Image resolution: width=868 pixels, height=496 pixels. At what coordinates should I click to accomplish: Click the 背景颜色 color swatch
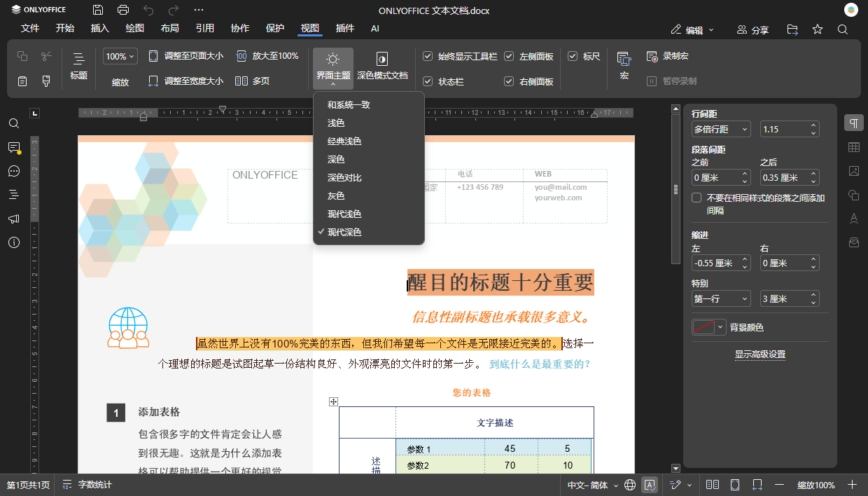(x=703, y=327)
